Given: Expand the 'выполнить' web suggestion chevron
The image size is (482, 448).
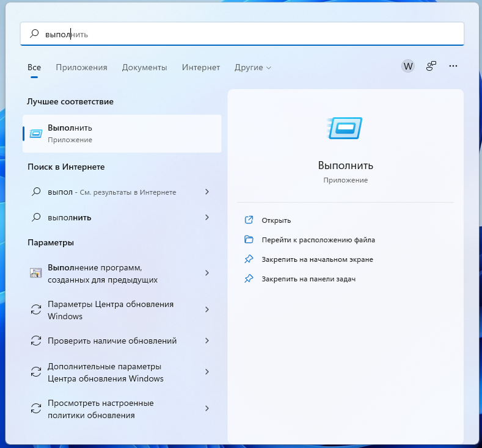Looking at the screenshot, I should pyautogui.click(x=207, y=217).
